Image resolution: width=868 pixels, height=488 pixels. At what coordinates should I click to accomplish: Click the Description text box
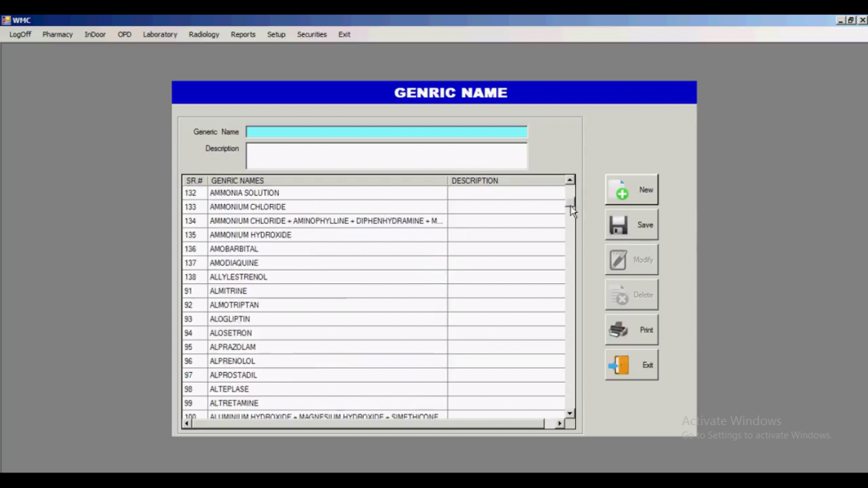coord(386,155)
